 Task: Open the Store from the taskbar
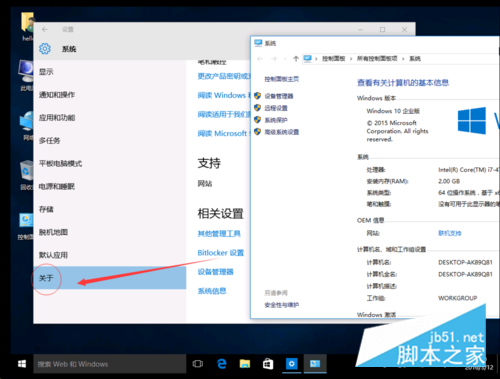(268, 364)
